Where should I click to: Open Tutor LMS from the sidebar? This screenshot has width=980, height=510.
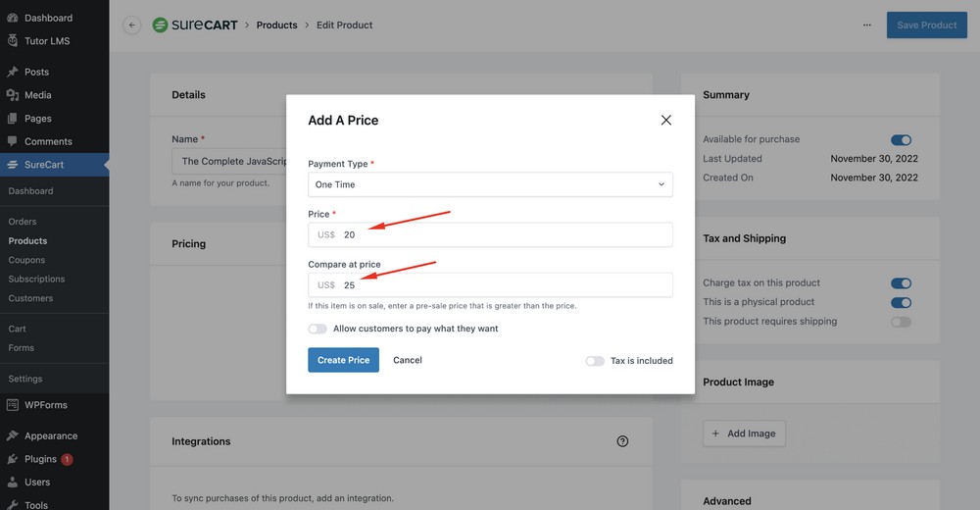coord(46,41)
